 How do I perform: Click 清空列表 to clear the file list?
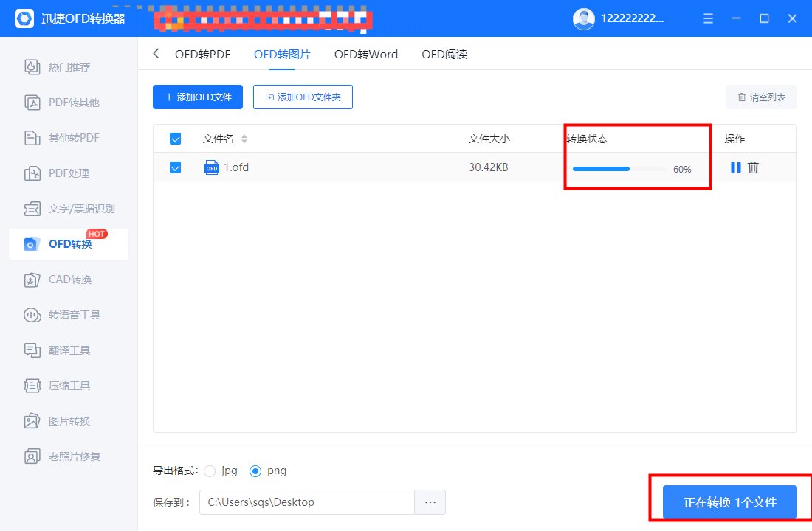761,97
